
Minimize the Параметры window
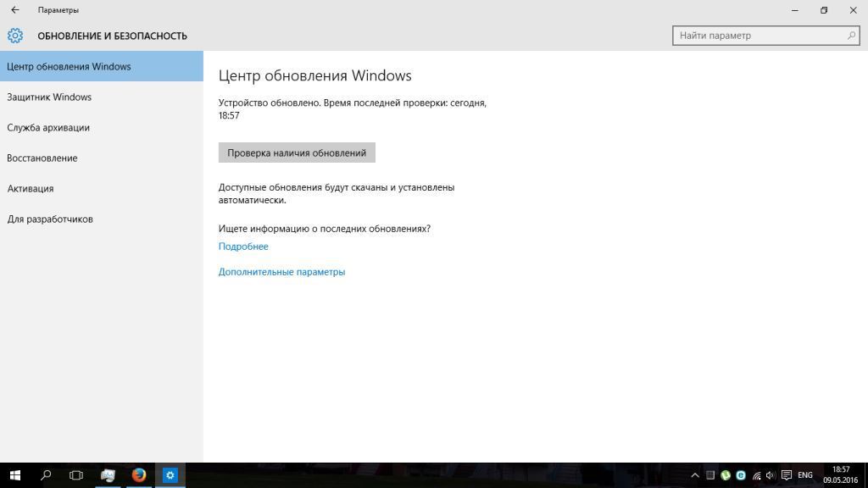click(795, 10)
